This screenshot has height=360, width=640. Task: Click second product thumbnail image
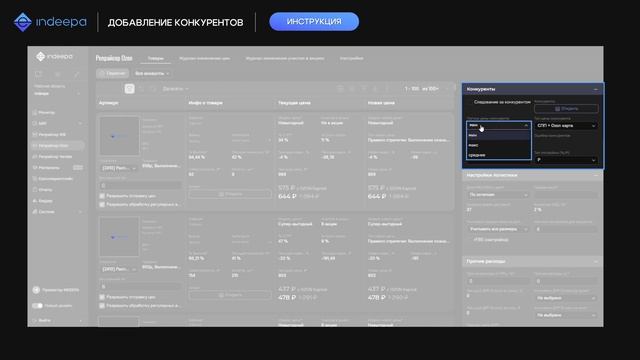(x=119, y=237)
